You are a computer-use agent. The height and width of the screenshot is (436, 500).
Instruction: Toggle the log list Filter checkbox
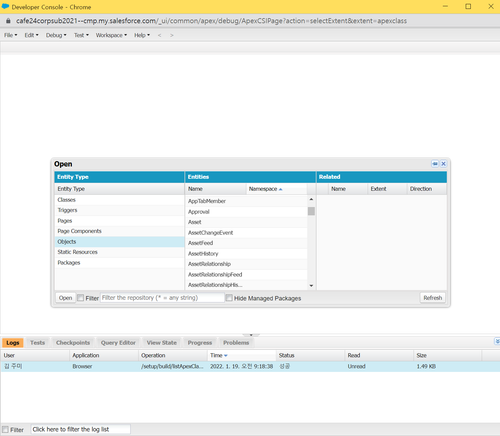[x=5, y=429]
